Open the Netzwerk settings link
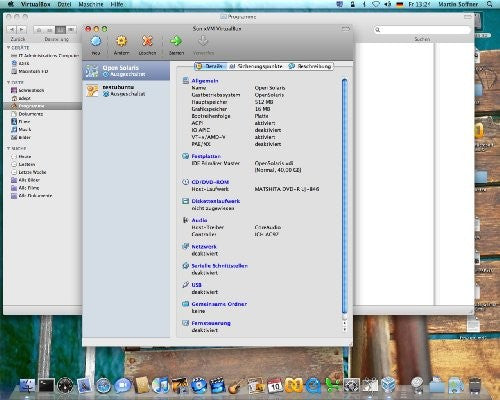 tap(204, 247)
